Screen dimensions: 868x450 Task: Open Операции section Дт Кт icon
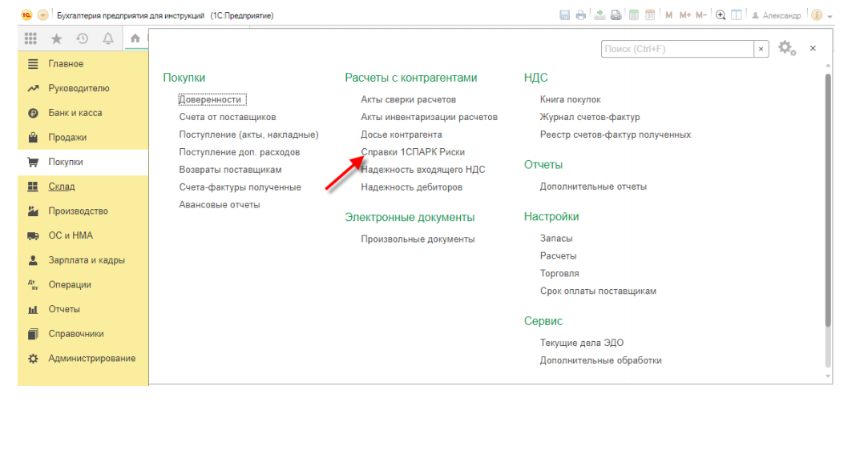[x=33, y=285]
